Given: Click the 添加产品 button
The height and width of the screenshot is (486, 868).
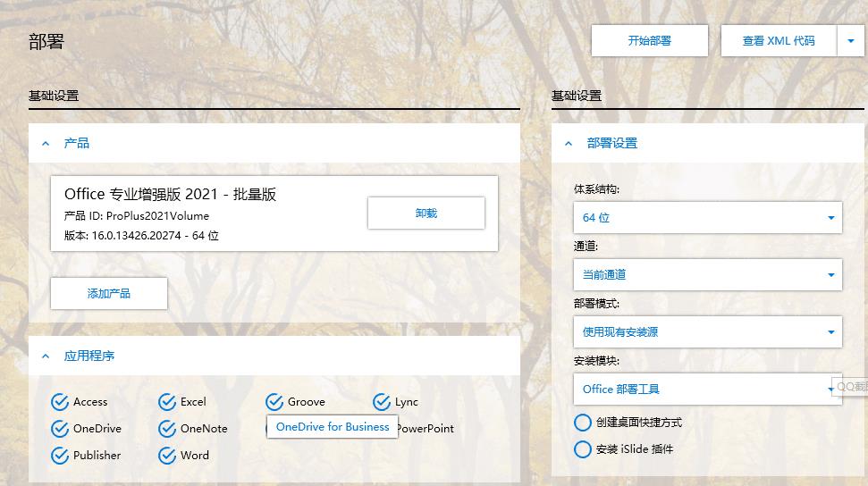Looking at the screenshot, I should (x=109, y=293).
